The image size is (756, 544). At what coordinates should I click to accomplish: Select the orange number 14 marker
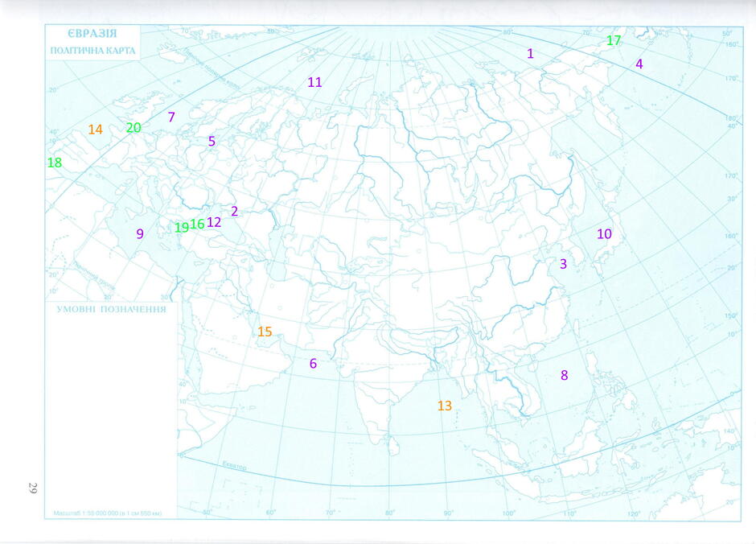[96, 130]
